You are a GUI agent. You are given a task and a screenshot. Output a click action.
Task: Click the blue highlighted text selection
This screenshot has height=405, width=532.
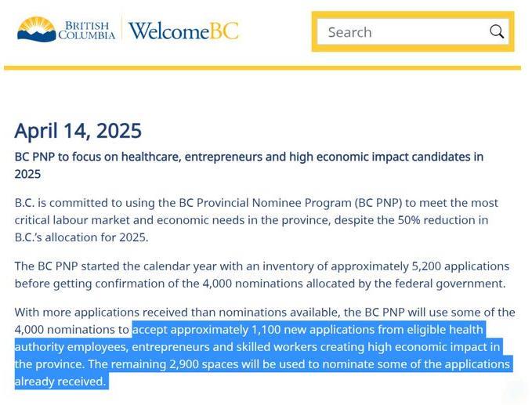pyautogui.click(x=262, y=355)
